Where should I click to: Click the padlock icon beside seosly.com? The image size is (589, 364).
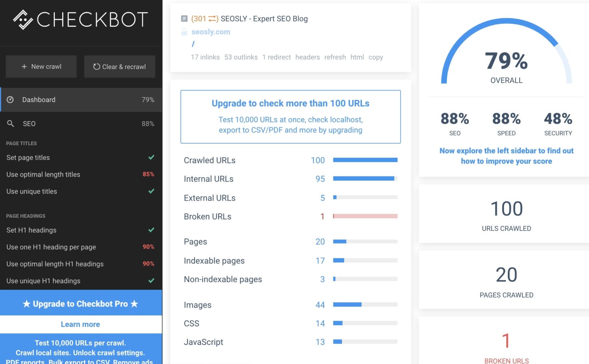(184, 31)
